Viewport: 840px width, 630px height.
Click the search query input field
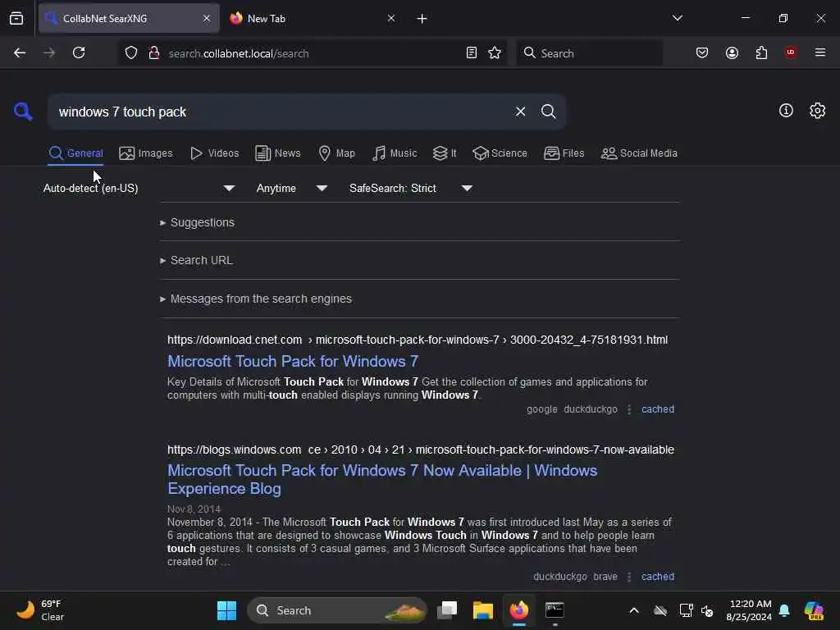(281, 112)
